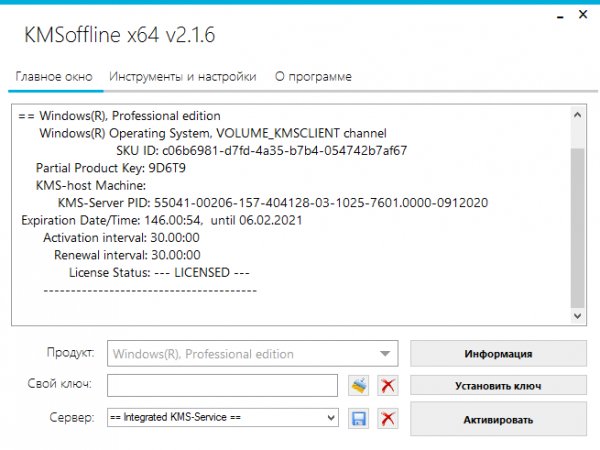600x450 pixels.
Task: Click the paste key brush icon
Action: click(359, 385)
